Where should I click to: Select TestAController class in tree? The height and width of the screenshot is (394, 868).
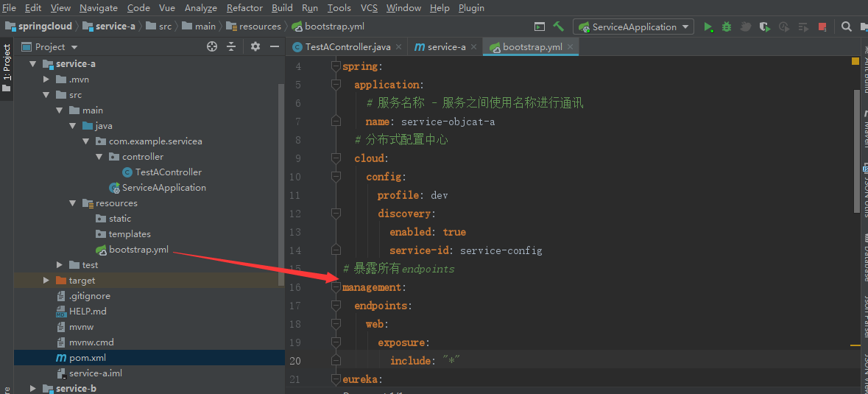(x=169, y=172)
